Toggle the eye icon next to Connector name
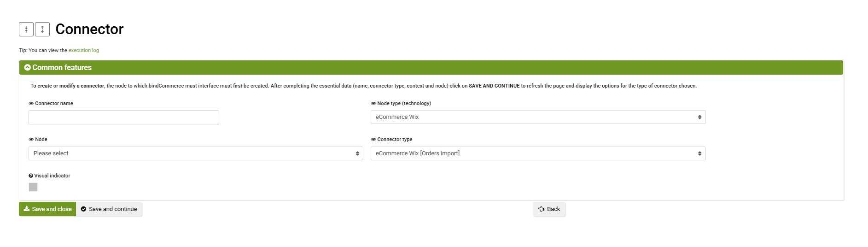Image resolution: width=868 pixels, height=247 pixels. point(31,104)
